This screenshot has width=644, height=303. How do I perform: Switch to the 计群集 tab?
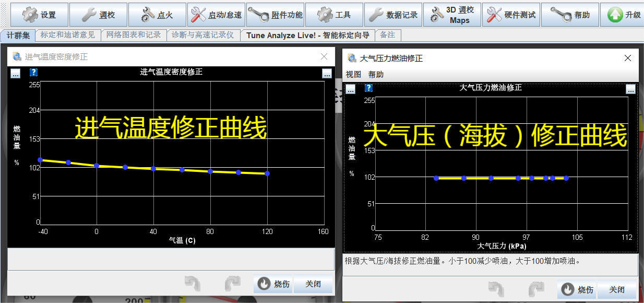[18, 36]
